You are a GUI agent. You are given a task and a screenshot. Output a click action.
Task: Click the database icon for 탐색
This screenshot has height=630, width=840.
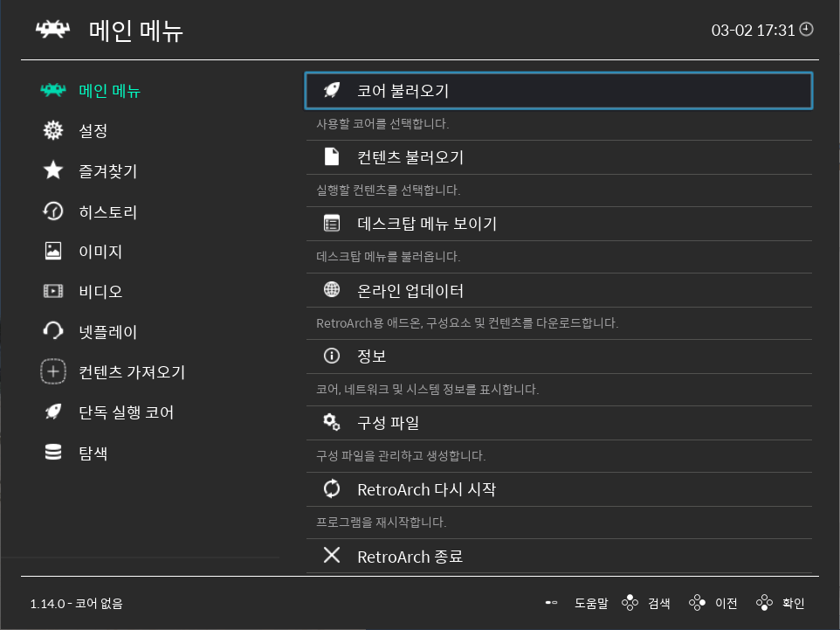[x=53, y=453]
